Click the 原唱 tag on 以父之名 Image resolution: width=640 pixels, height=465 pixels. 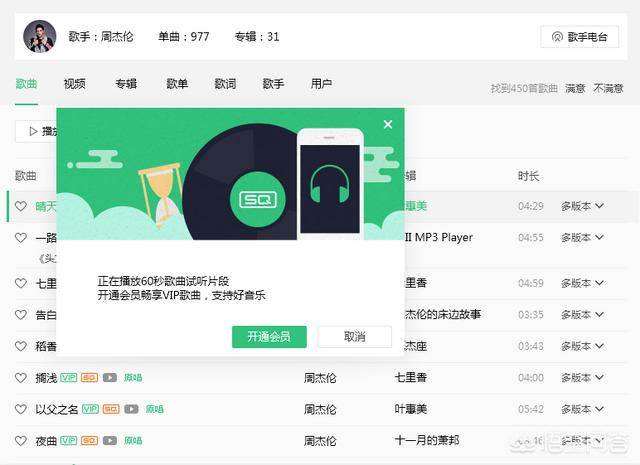click(x=155, y=409)
